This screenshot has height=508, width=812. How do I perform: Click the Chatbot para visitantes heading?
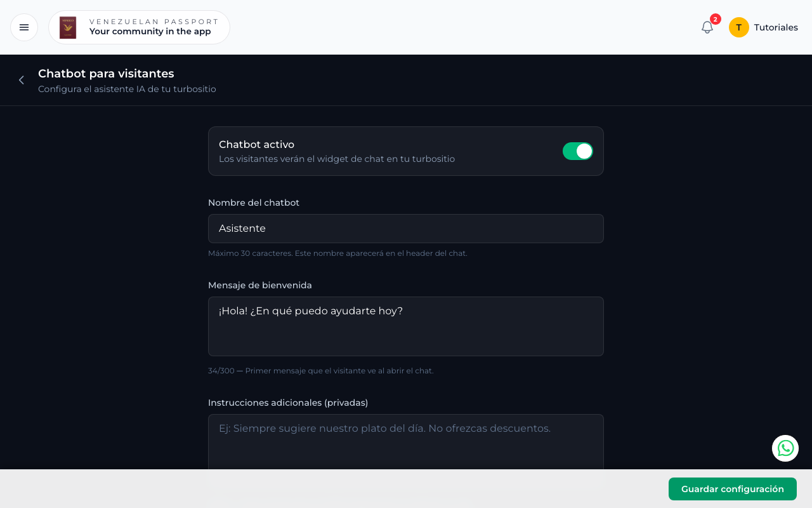point(106,74)
